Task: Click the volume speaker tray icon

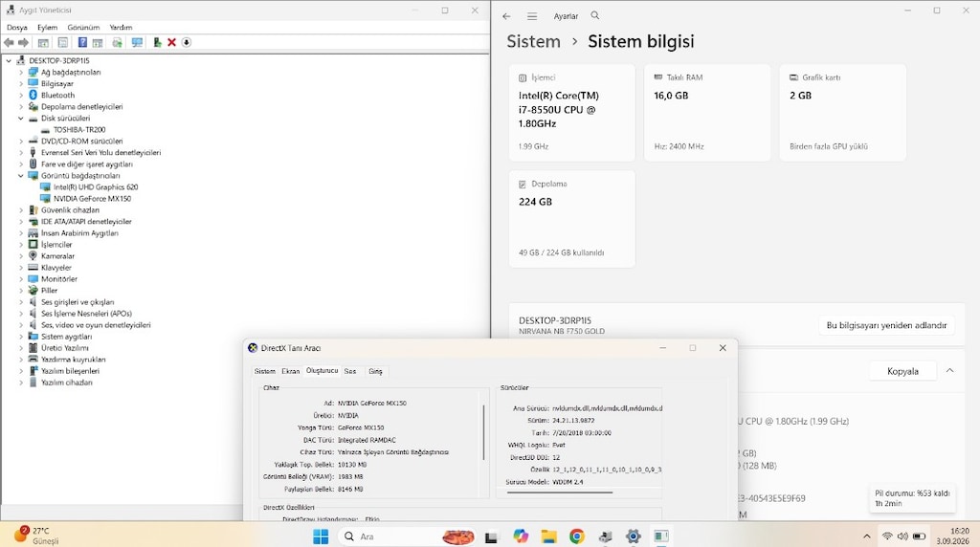Action: [x=902, y=536]
